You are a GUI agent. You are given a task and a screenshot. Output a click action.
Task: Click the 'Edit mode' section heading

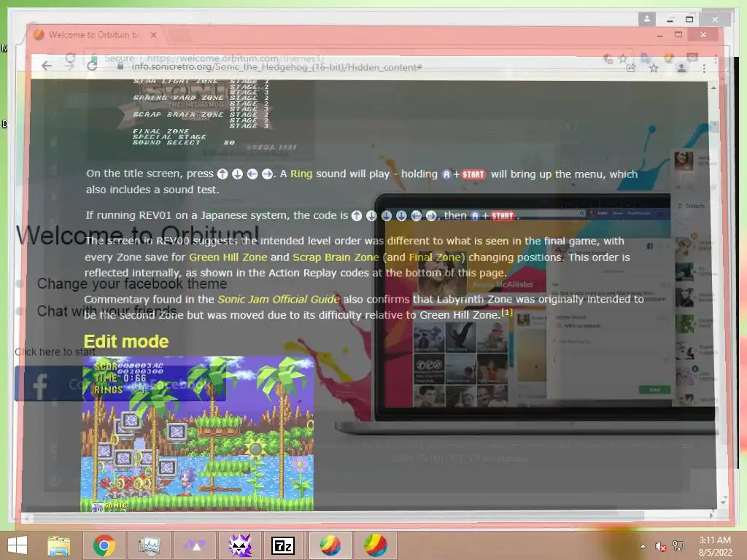click(126, 341)
